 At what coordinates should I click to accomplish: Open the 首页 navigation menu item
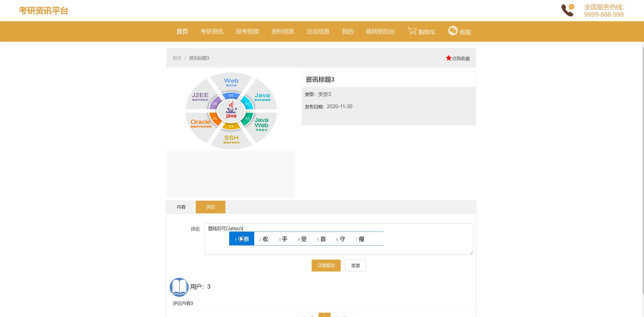[x=182, y=31]
